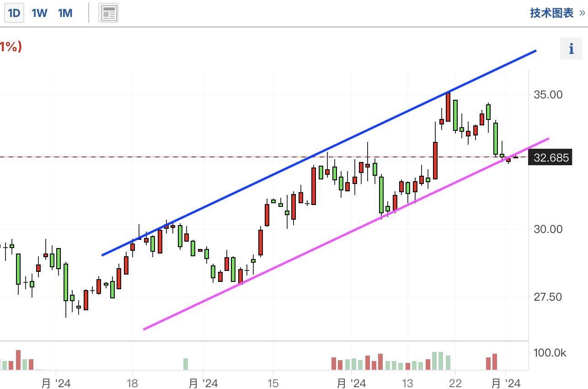Click the '22' date axis label
The height and width of the screenshot is (389, 588).
coord(455,383)
